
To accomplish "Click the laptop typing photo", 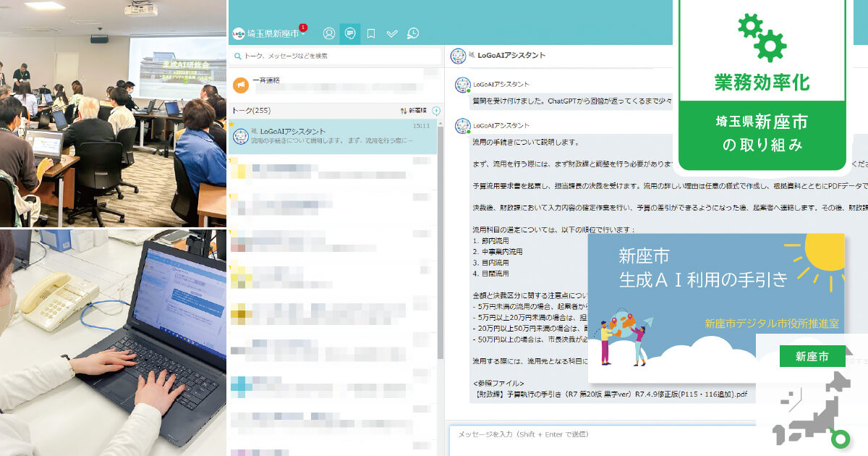I will click(113, 343).
